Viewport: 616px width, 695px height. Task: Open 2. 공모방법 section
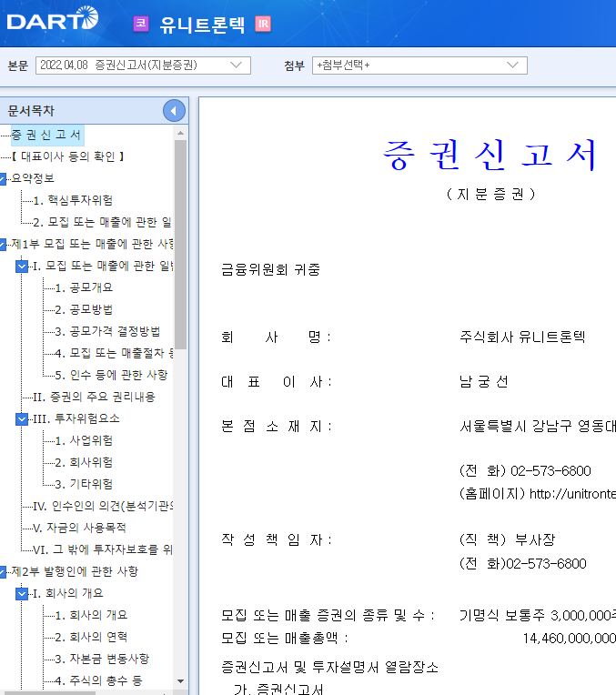(84, 309)
